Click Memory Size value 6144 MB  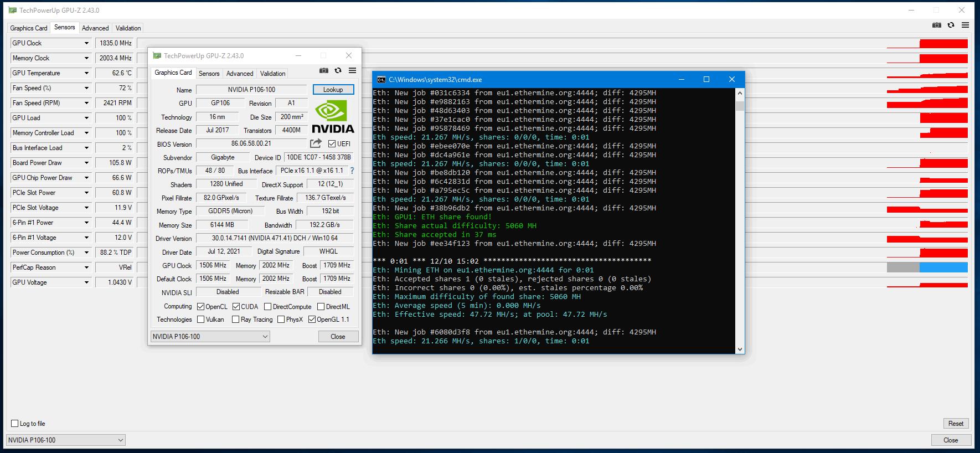[x=222, y=225]
